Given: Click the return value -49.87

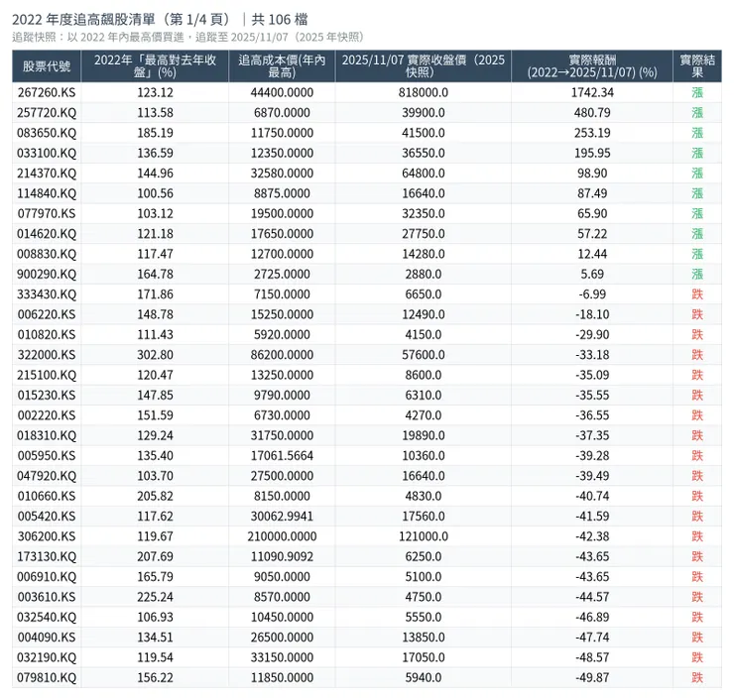Looking at the screenshot, I should 592,677.
